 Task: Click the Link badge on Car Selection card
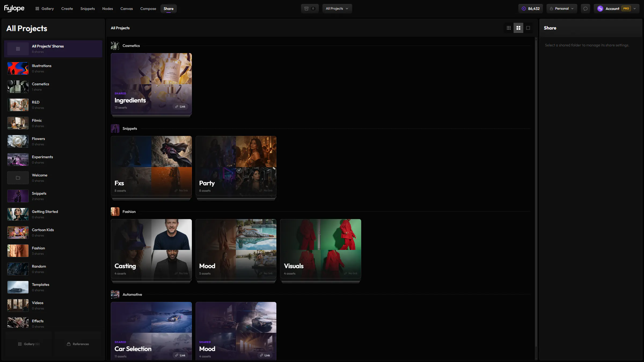coord(180,355)
